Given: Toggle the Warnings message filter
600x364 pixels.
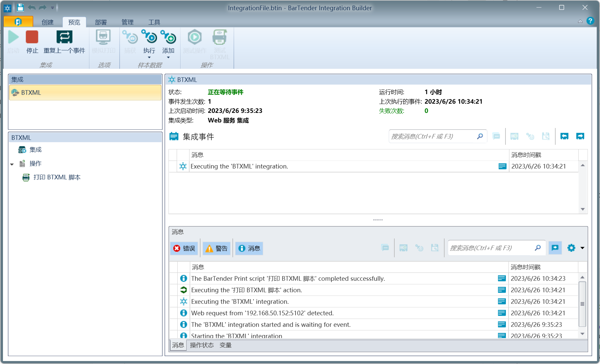Looking at the screenshot, I should click(x=217, y=248).
